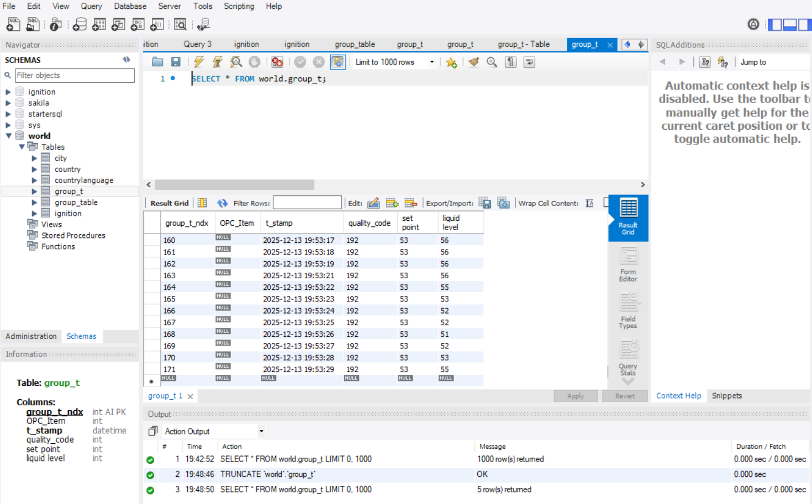Toggle Wrap Cell Content option
812x504 pixels.
[589, 203]
